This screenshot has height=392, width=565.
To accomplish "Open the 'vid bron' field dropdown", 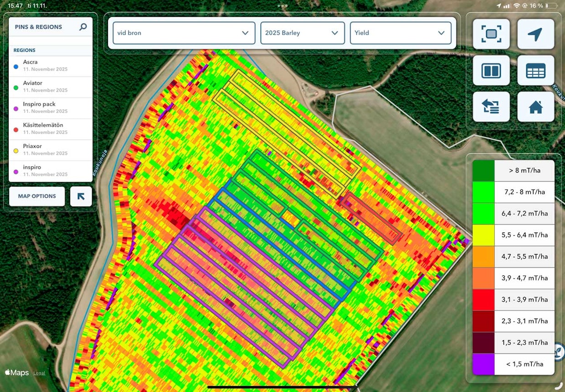I will click(x=184, y=33).
